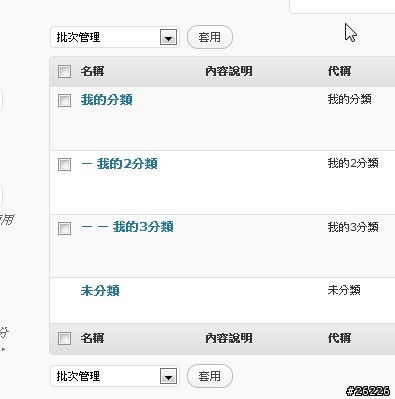Select the top 批次管理 combo box text

pos(78,37)
